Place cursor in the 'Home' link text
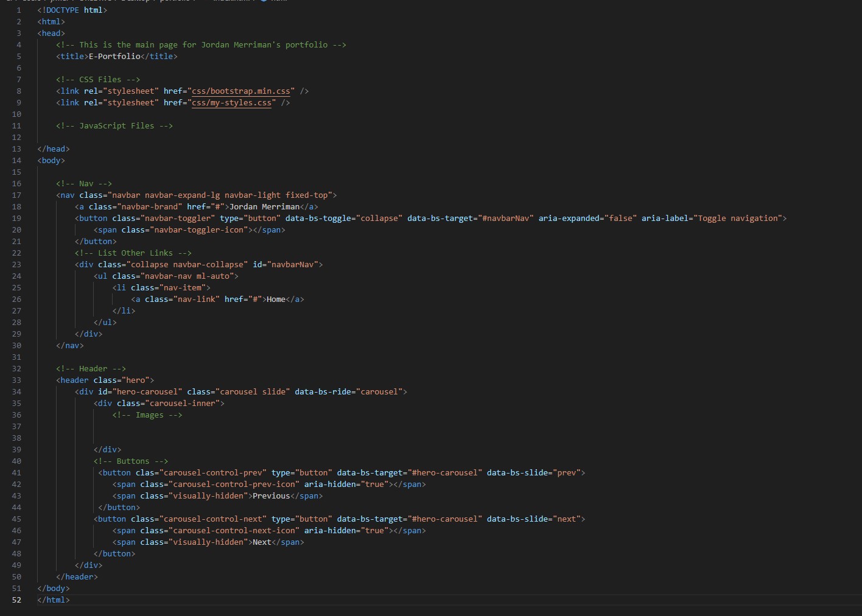The height and width of the screenshot is (616, 862). (276, 299)
